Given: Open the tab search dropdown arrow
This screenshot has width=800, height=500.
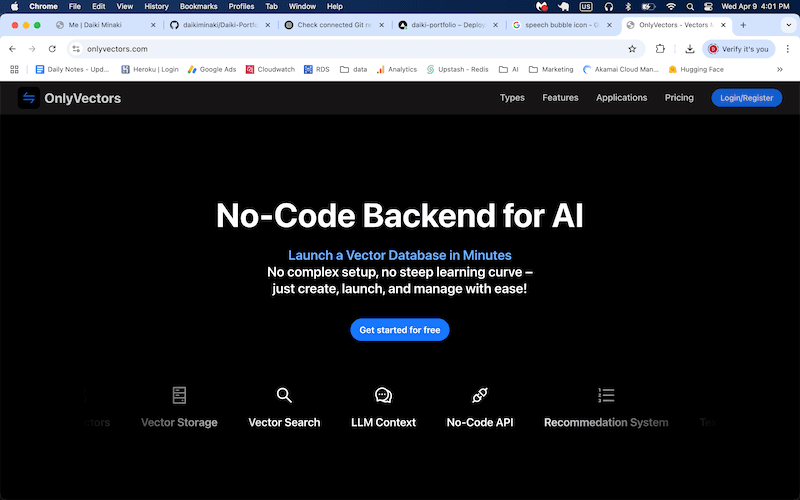Looking at the screenshot, I should coord(788,25).
